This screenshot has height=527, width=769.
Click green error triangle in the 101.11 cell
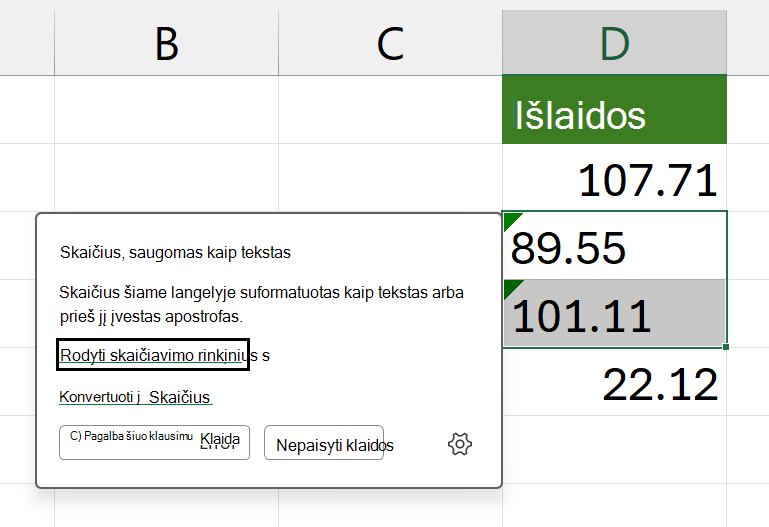pos(511,288)
